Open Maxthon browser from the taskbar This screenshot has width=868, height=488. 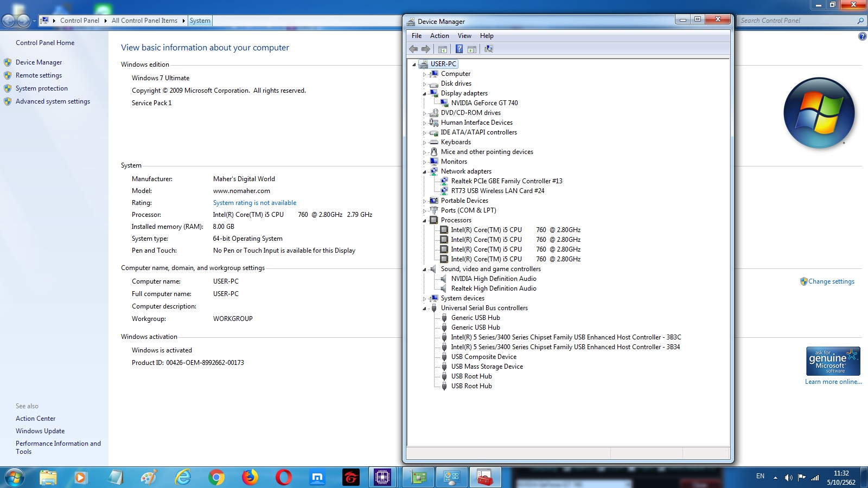click(x=317, y=477)
